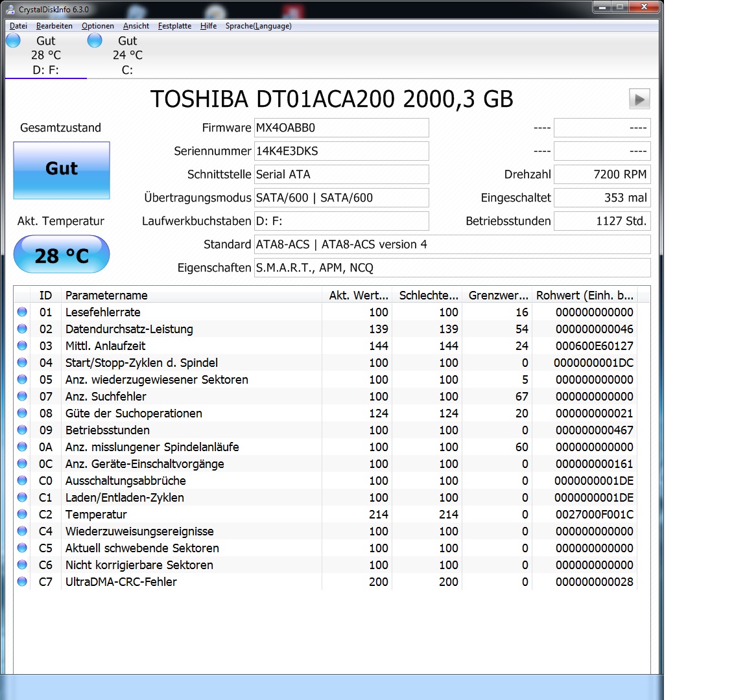Click the Drehzahl 7200 RPM field
The image size is (747, 700).
click(602, 174)
